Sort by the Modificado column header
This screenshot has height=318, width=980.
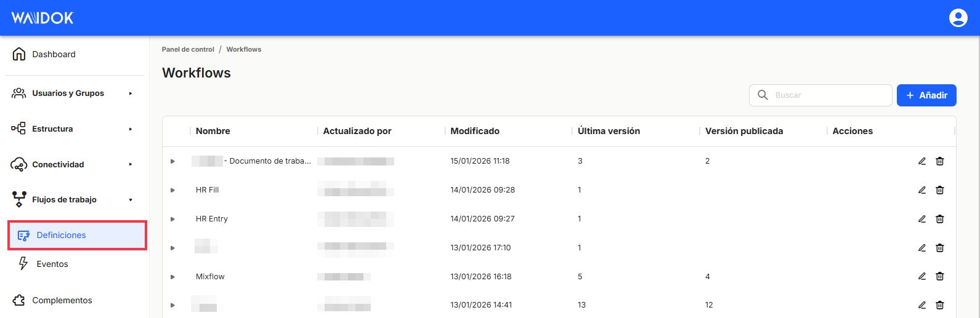[475, 131]
